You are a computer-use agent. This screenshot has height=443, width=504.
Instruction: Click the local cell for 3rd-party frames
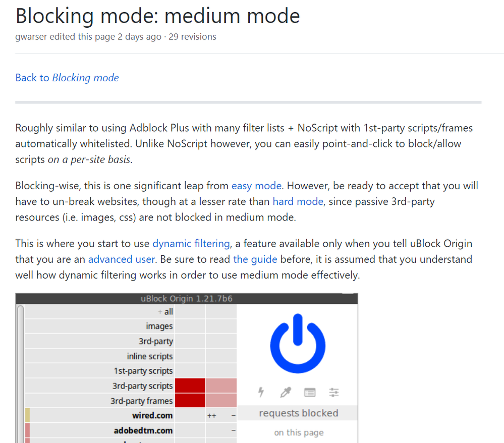pyautogui.click(x=221, y=401)
